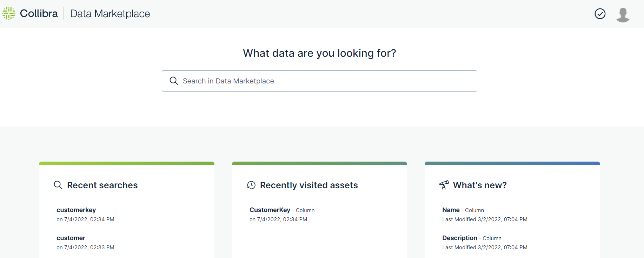Open the tasks checkmark icon

[x=600, y=14]
